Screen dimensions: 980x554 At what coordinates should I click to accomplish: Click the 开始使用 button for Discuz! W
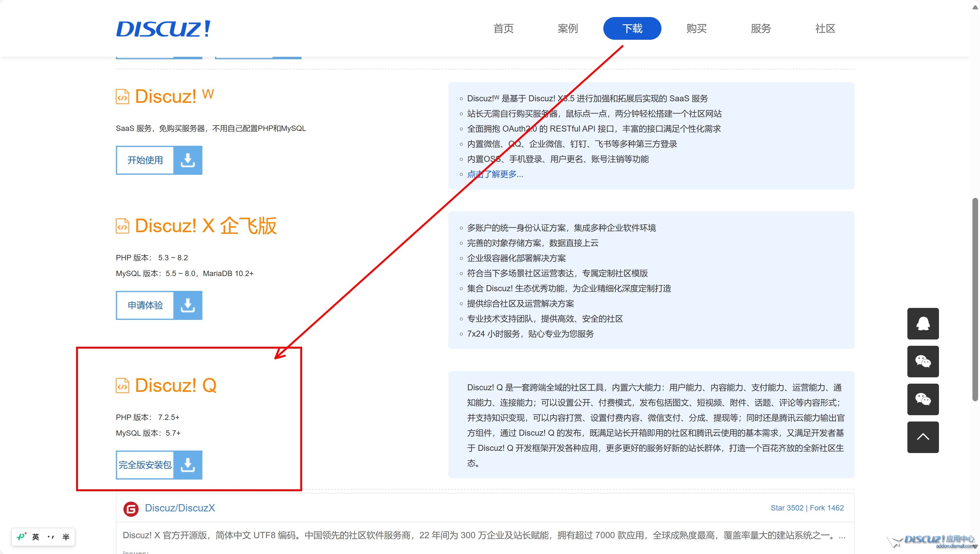(145, 160)
